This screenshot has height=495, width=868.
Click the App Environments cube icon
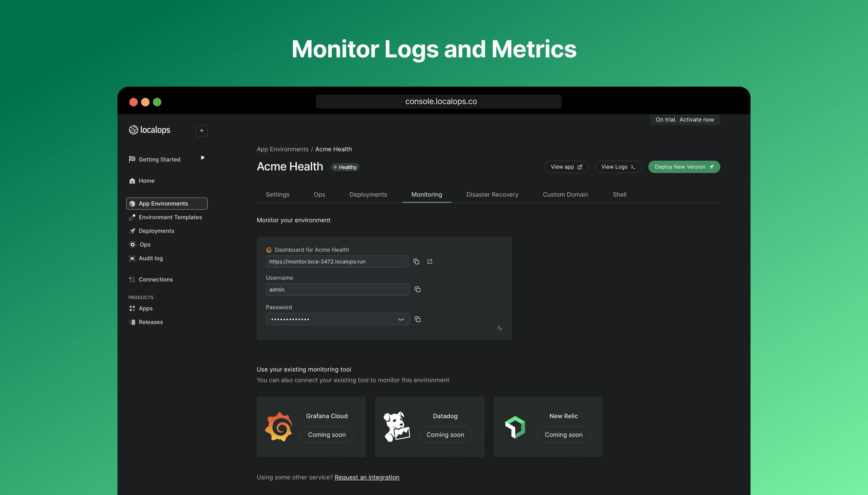pos(132,204)
